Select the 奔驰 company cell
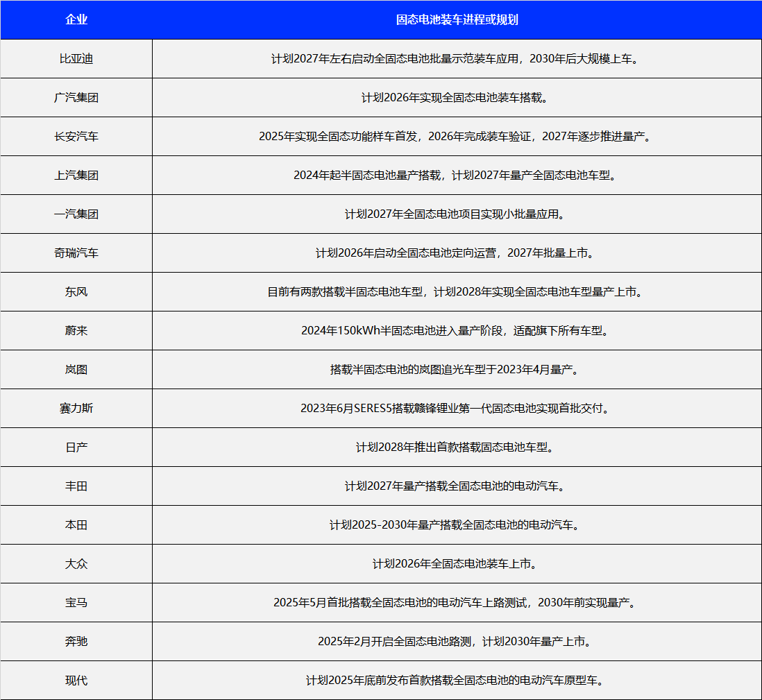The height and width of the screenshot is (700, 762). coord(76,642)
